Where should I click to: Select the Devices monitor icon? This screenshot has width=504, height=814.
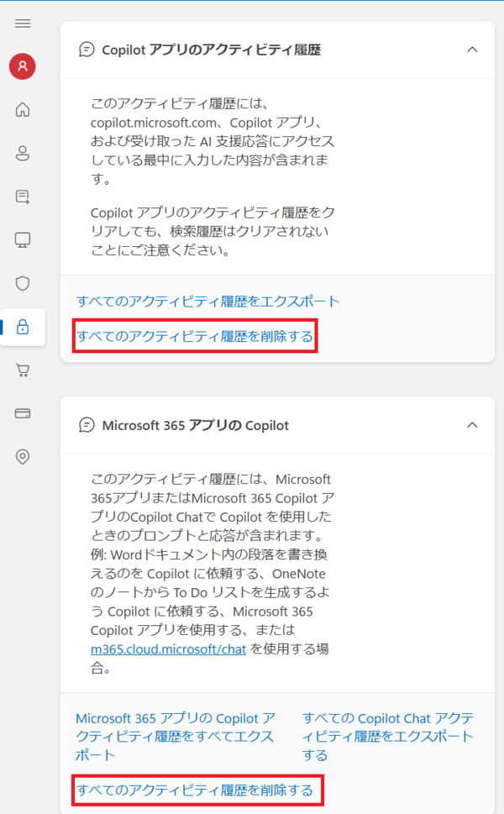click(x=23, y=240)
